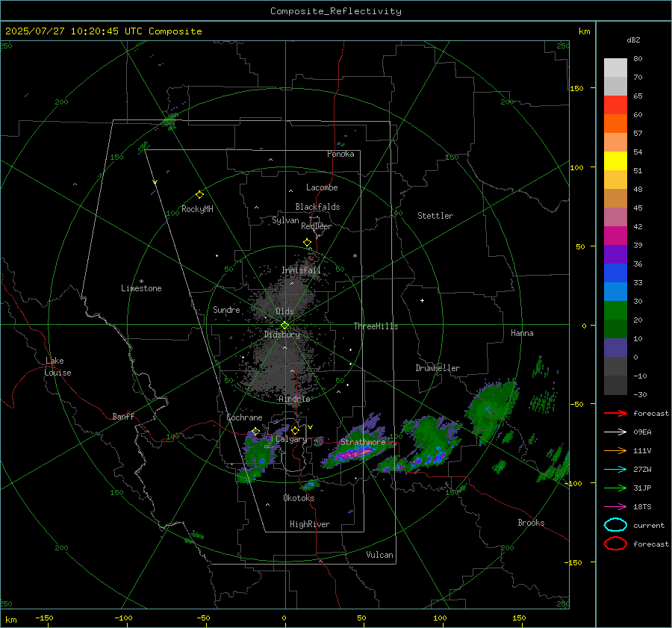Click the red forecast arrow in legend
The height and width of the screenshot is (628, 672).
[615, 413]
